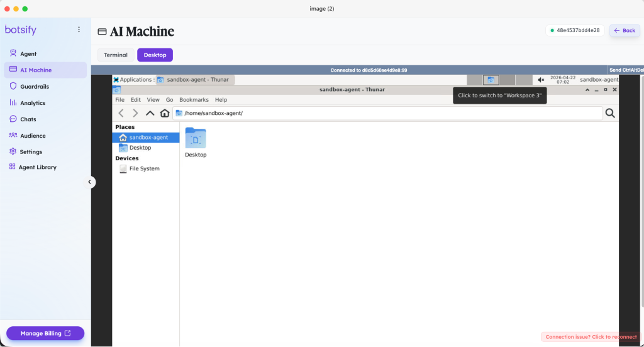Switch to the first workspace in the pager
The width and height of the screenshot is (644, 347).
475,80
